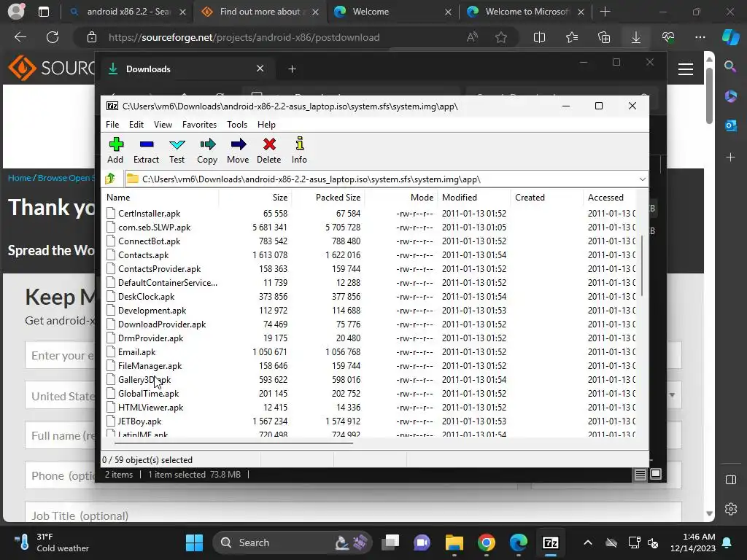
Task: Select ContactsProvider.apk file
Action: pyautogui.click(x=160, y=268)
